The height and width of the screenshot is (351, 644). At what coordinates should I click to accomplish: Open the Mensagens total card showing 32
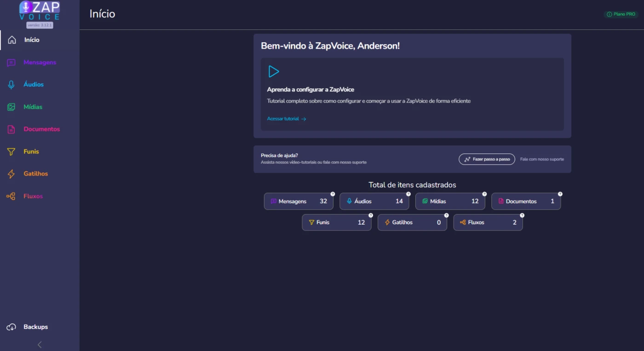click(x=299, y=201)
